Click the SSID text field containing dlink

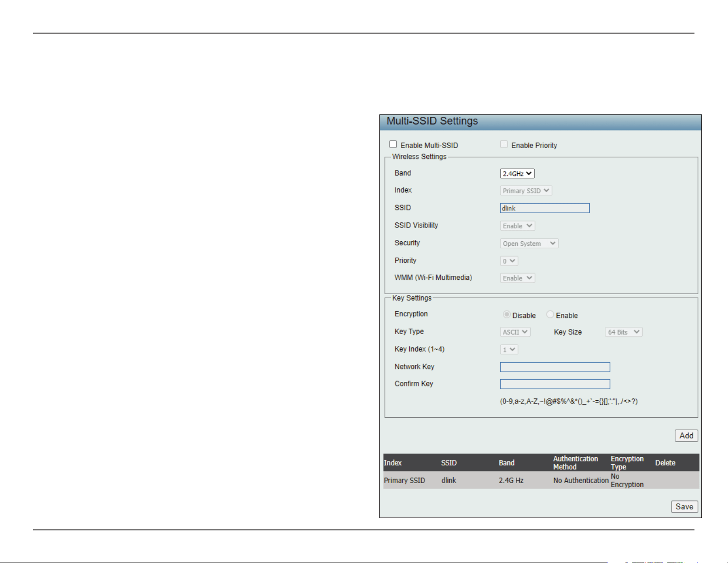pos(545,208)
